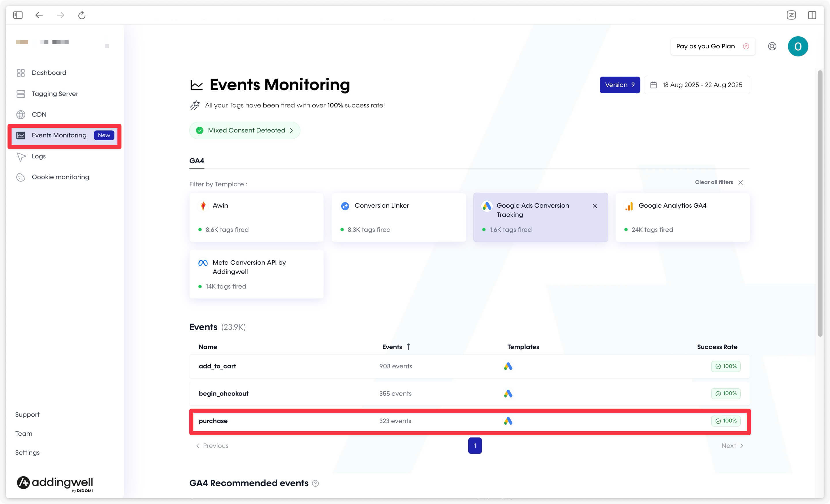Click 100% success badge in add_to_cart row
The height and width of the screenshot is (504, 830).
click(x=726, y=366)
